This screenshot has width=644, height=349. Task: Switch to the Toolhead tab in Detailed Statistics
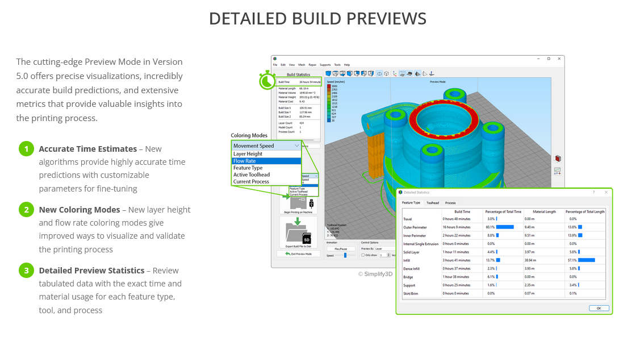433,203
